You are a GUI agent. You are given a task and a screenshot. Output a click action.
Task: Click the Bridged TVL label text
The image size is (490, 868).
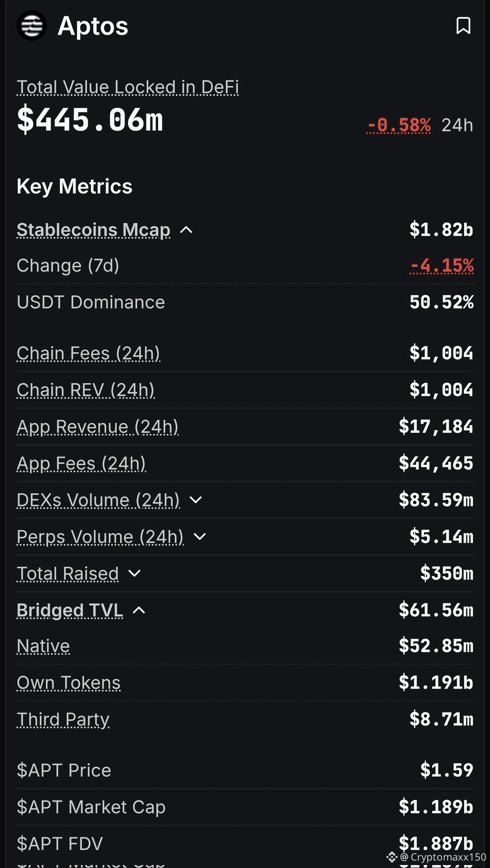pyautogui.click(x=70, y=610)
